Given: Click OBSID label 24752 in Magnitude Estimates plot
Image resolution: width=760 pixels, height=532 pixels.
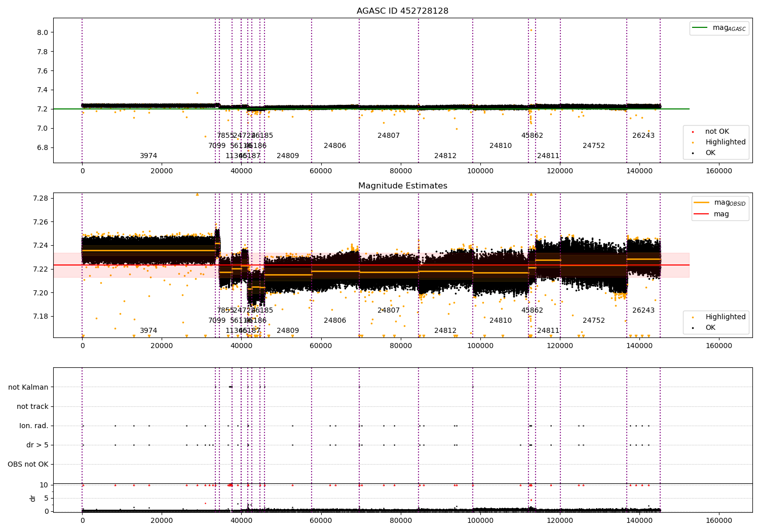Looking at the screenshot, I should coord(594,321).
